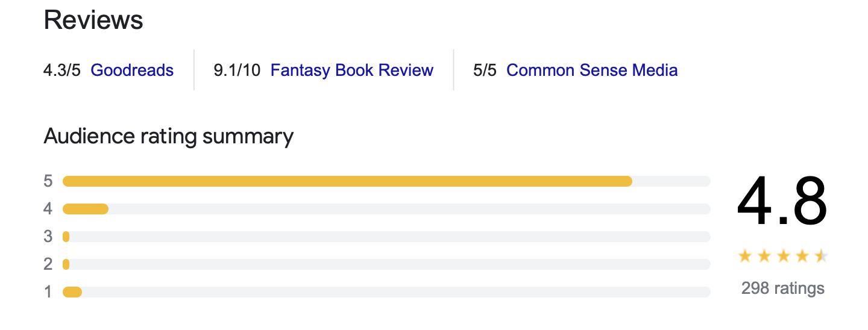Click the Reviews heading
Viewport: 868px width, 330px height.
pyautogui.click(x=93, y=20)
